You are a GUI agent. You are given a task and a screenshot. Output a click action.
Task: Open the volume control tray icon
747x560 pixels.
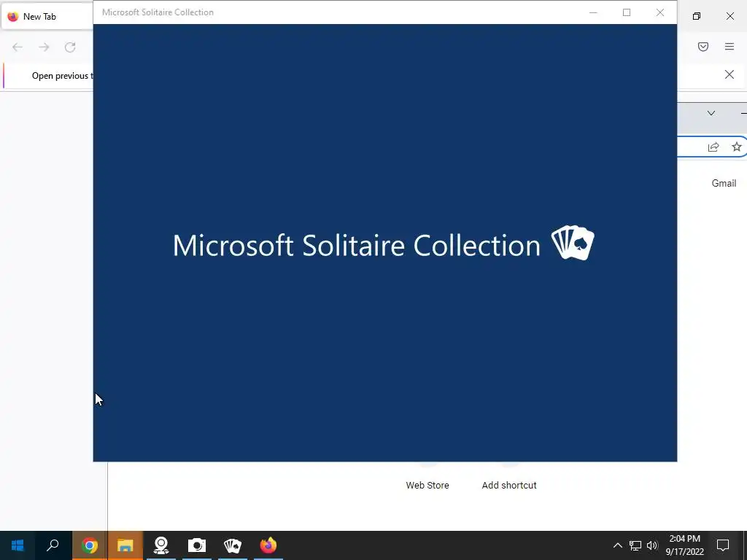click(x=652, y=545)
